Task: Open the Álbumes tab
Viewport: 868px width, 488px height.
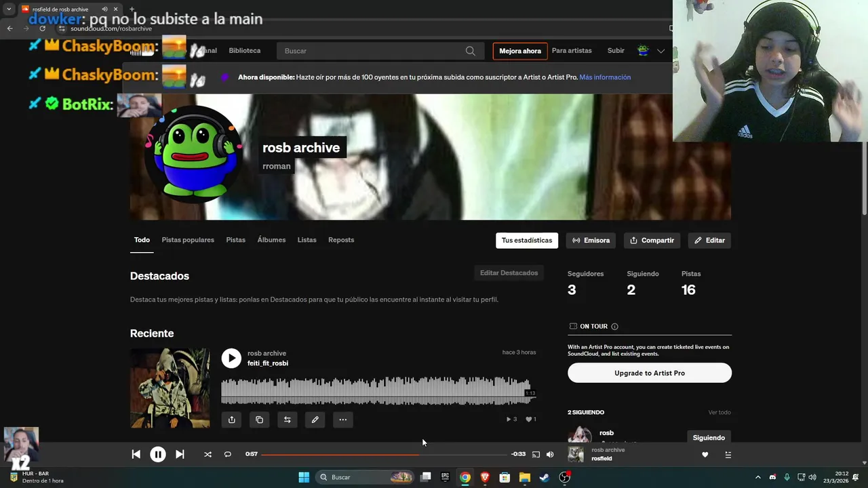Action: tap(271, 240)
